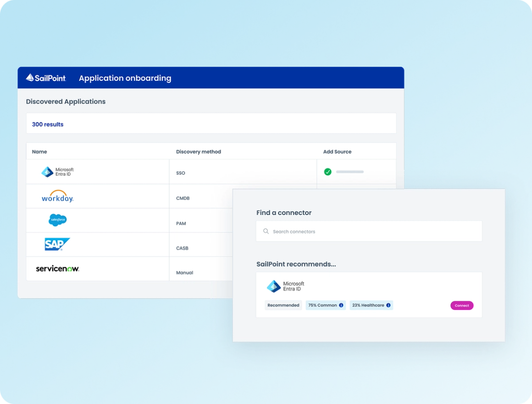Click the Name column header
The image size is (532, 404).
(39, 152)
